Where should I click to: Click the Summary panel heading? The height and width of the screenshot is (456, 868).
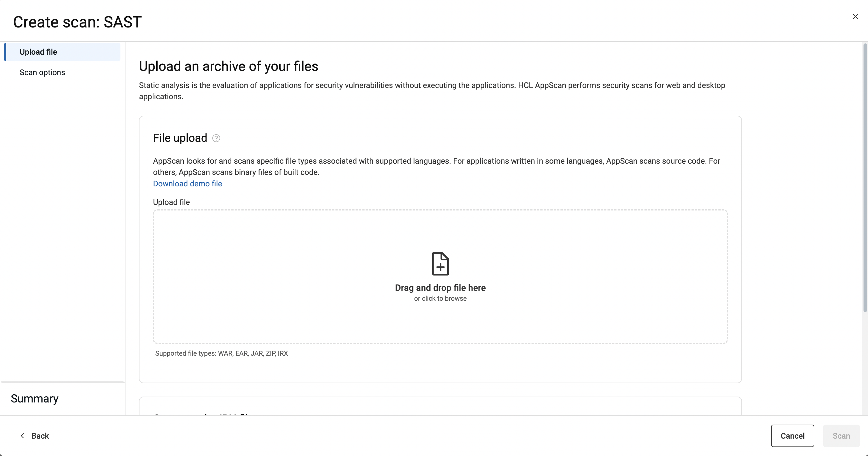coord(34,399)
